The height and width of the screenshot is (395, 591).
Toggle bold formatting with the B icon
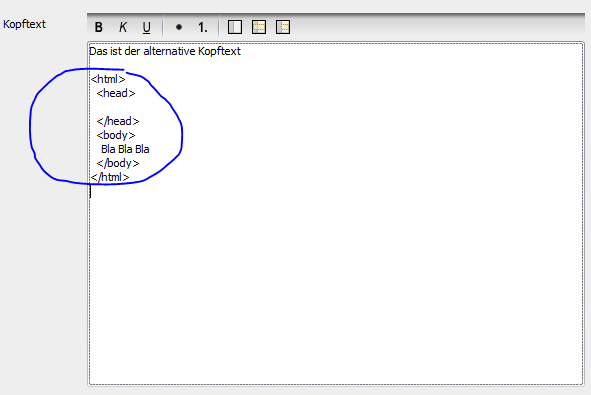[98, 27]
